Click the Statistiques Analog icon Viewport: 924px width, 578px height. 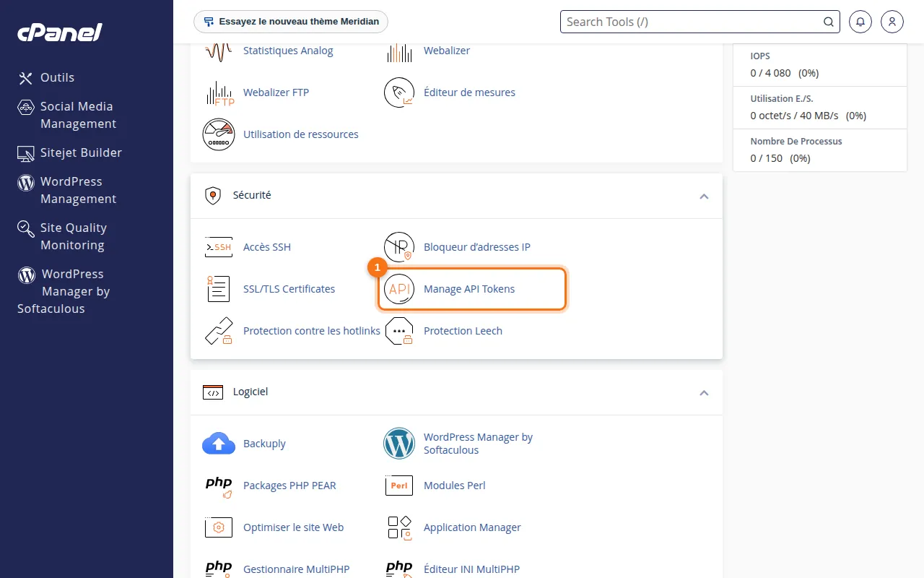(219, 52)
